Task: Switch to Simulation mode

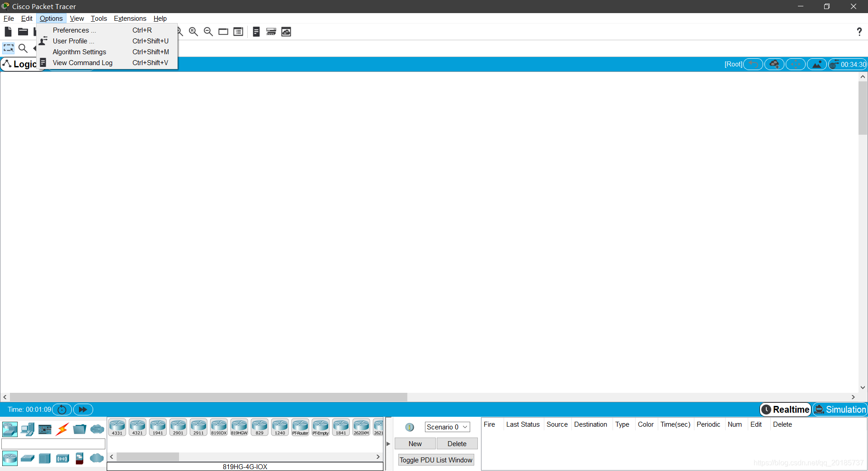Action: 840,410
